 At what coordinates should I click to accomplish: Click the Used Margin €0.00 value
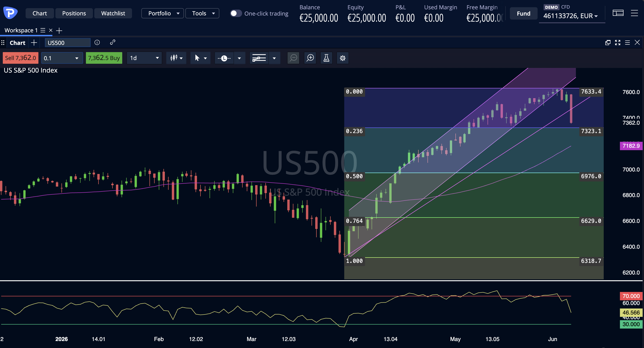coord(434,18)
